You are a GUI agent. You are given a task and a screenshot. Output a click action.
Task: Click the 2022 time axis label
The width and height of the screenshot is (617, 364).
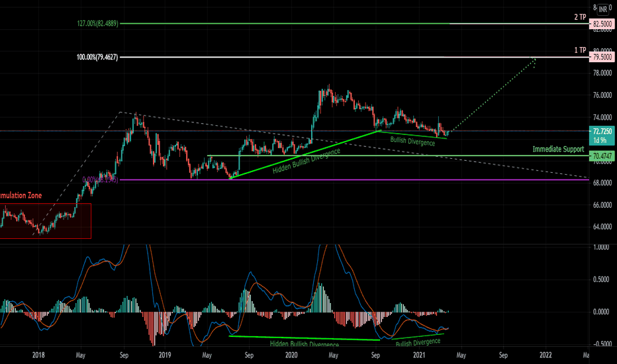tap(546, 355)
